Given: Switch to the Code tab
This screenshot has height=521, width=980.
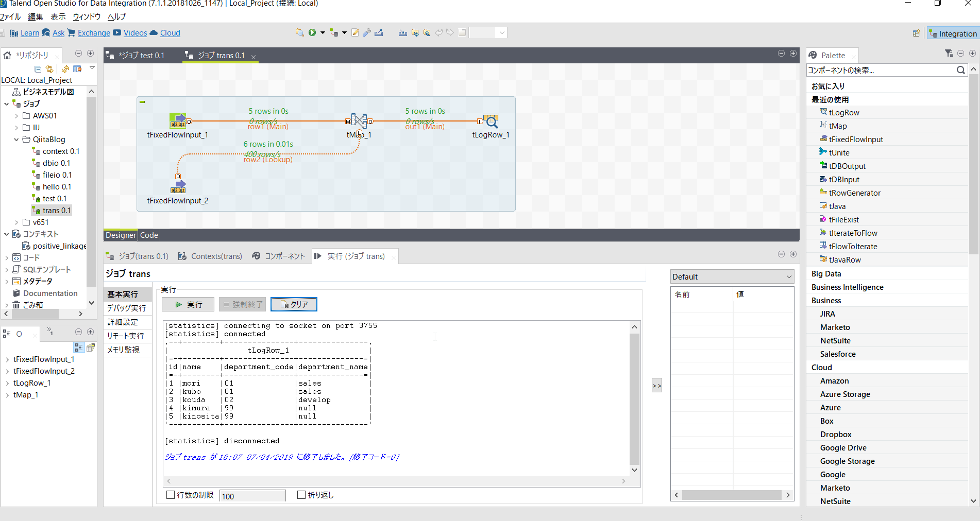Looking at the screenshot, I should point(148,235).
